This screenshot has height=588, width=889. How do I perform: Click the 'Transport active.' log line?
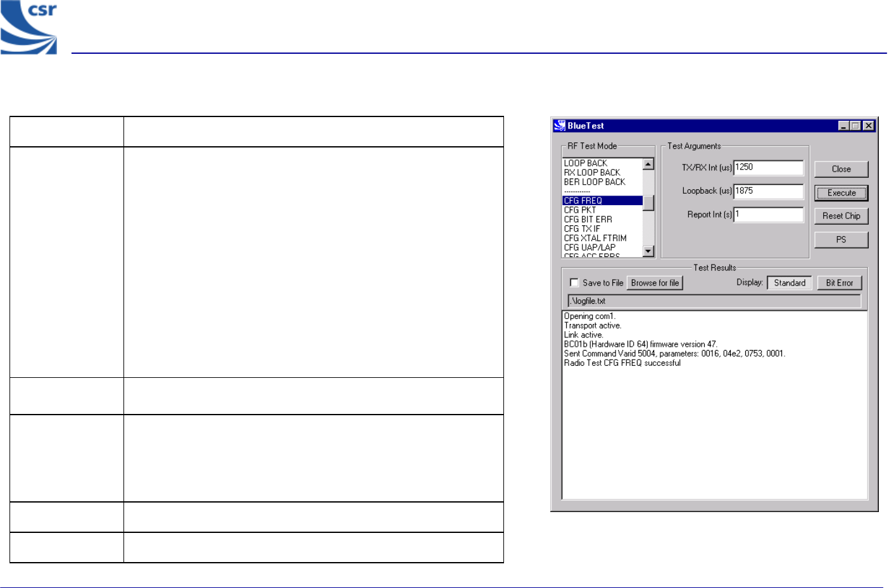tap(593, 326)
